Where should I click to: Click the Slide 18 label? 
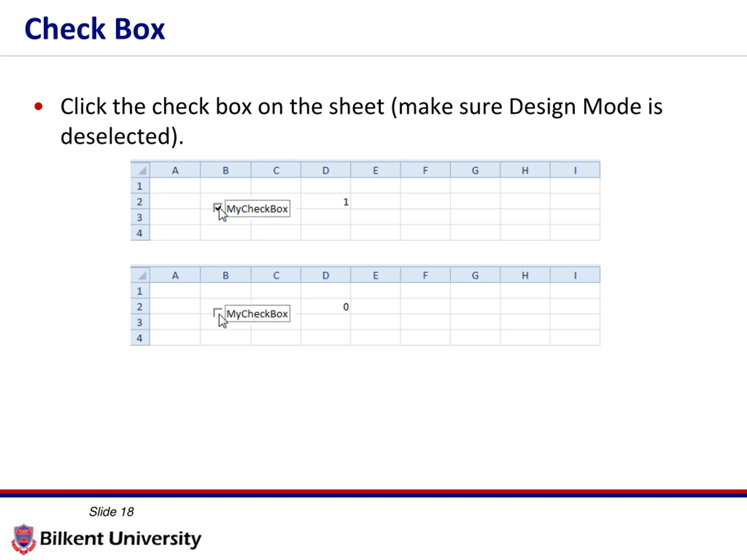click(x=111, y=512)
